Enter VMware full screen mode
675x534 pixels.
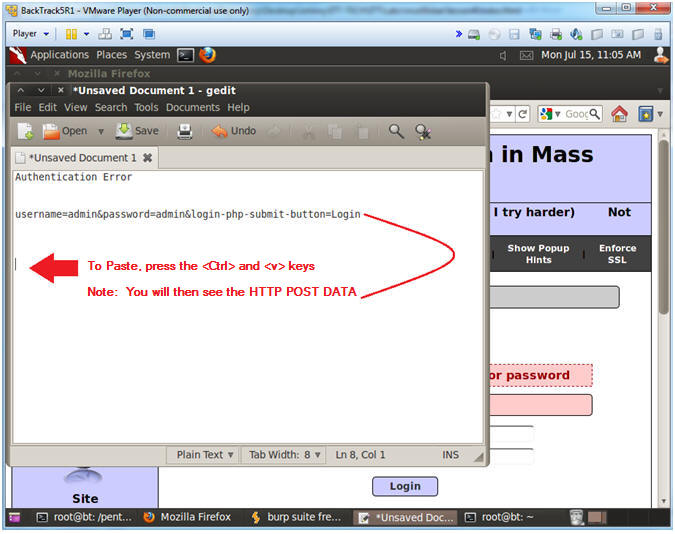[127, 34]
